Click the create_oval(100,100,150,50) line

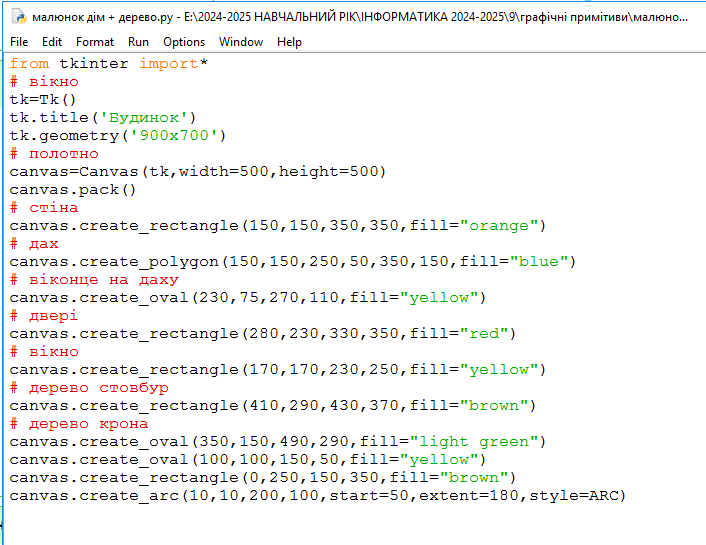(248, 460)
